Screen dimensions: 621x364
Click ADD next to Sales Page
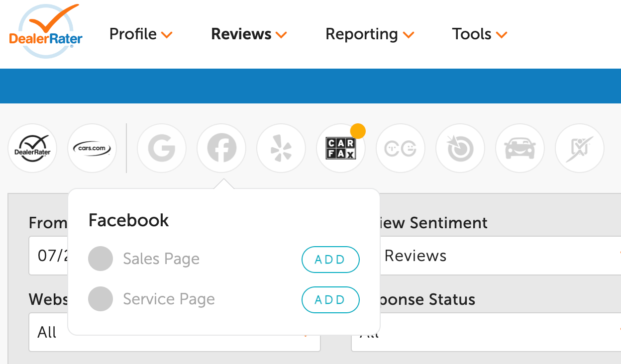tap(330, 259)
